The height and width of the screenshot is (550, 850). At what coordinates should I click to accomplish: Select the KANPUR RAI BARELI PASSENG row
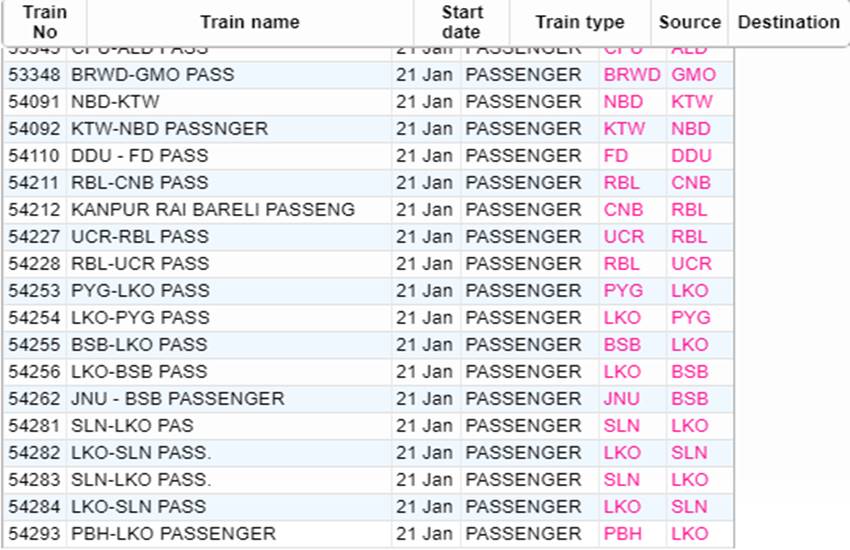[x=369, y=210]
